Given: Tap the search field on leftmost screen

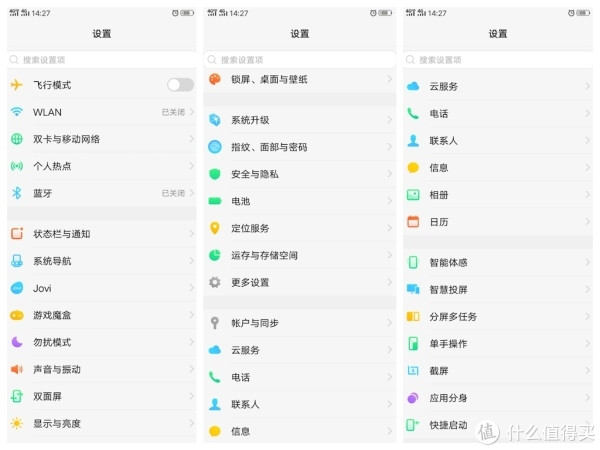Looking at the screenshot, I should pos(101,60).
